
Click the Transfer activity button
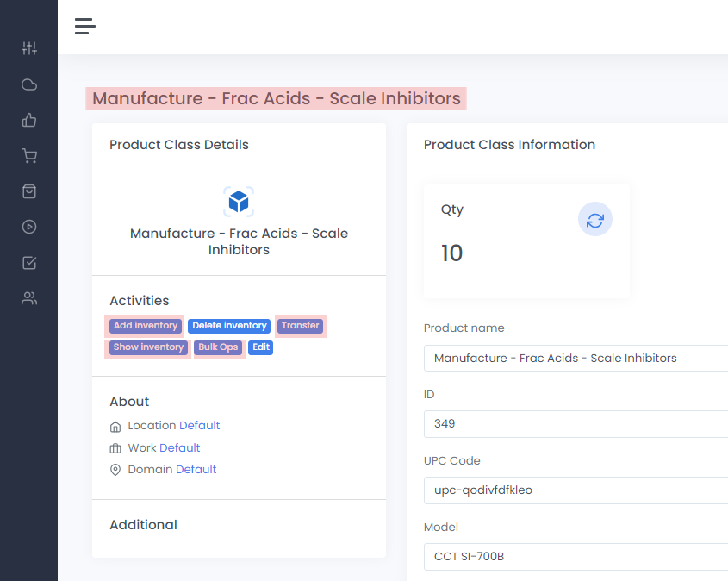301,326
